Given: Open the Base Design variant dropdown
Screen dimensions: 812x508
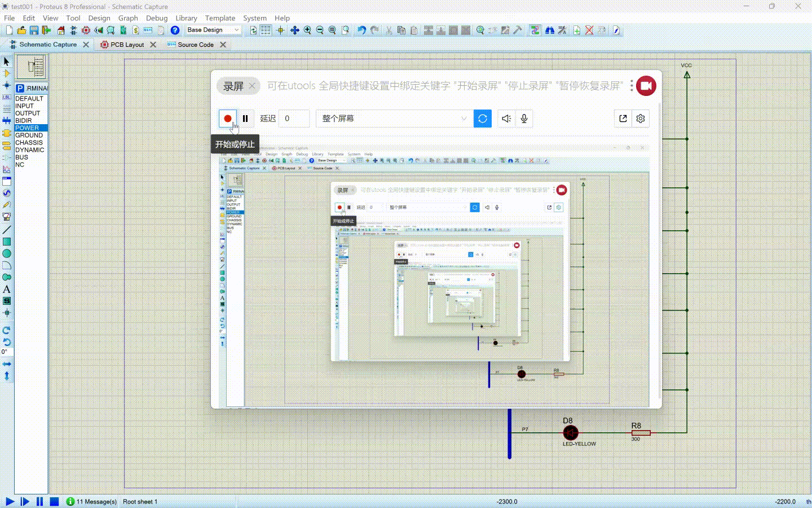Looking at the screenshot, I should pyautogui.click(x=214, y=30).
